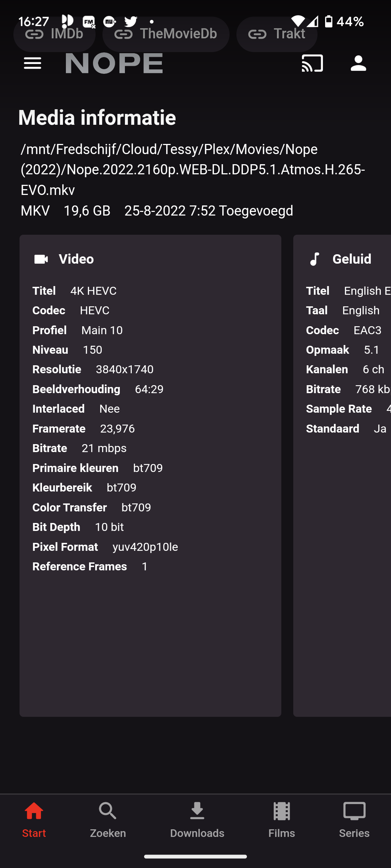Viewport: 391px width, 868px height.
Task: Tap the Geluid card header
Action: (351, 259)
